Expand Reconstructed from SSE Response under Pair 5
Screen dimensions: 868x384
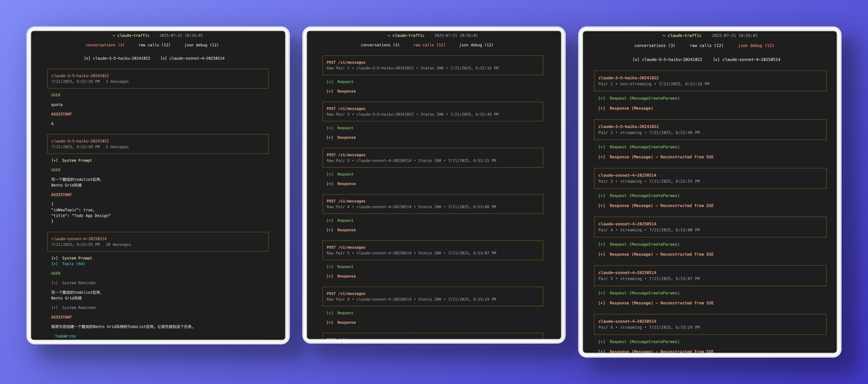[x=656, y=303]
